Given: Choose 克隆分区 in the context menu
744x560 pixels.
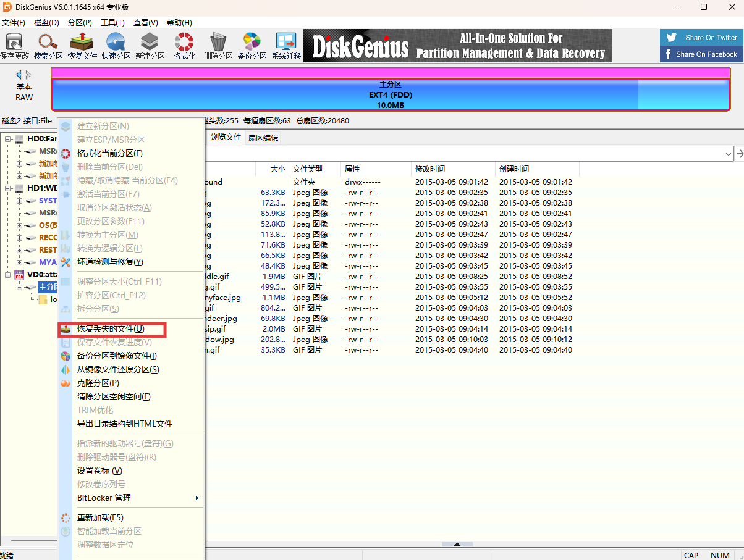Looking at the screenshot, I should [x=98, y=383].
